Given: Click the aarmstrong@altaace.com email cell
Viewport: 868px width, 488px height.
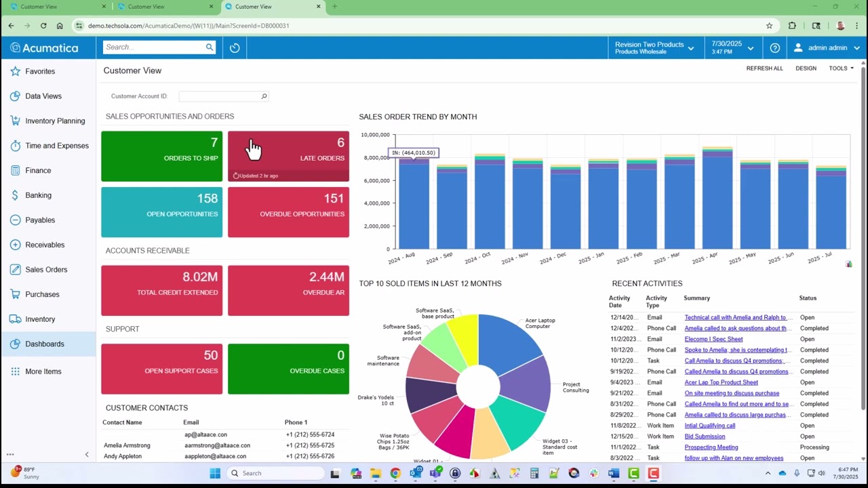Looking at the screenshot, I should (217, 445).
